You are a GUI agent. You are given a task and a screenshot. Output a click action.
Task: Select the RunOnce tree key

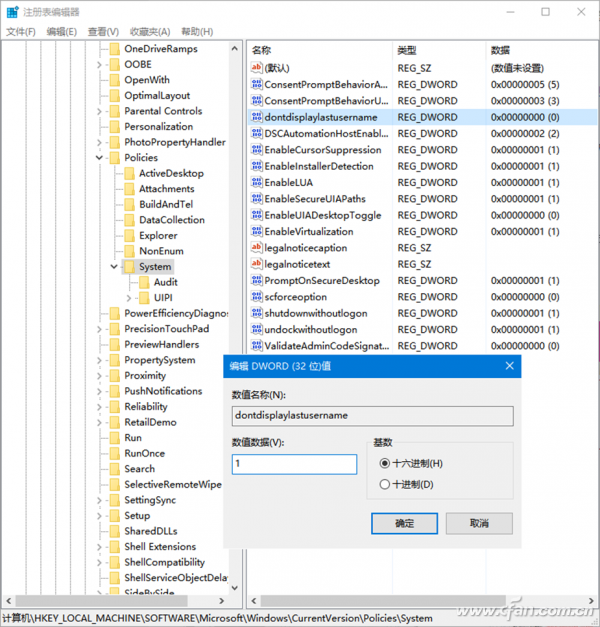[144, 453]
